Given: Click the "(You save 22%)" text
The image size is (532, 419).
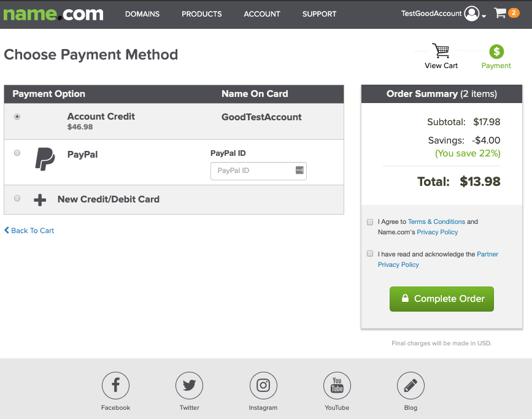Looking at the screenshot, I should point(468,153).
